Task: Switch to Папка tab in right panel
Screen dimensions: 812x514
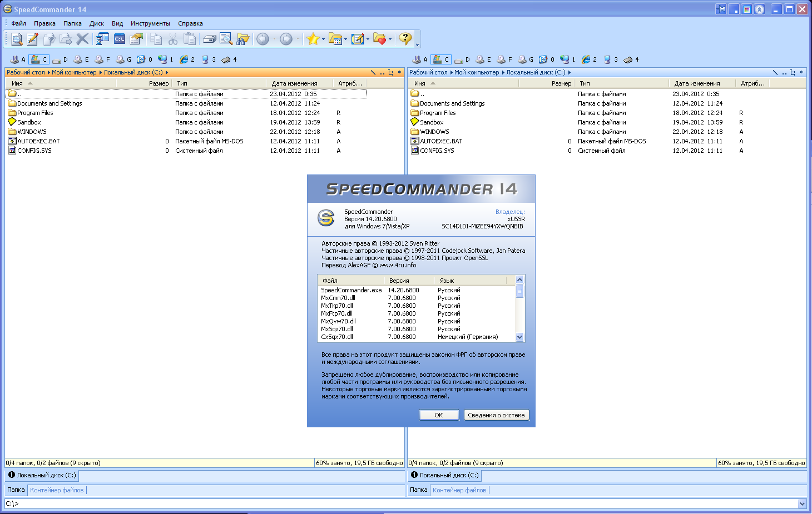Action: point(419,490)
